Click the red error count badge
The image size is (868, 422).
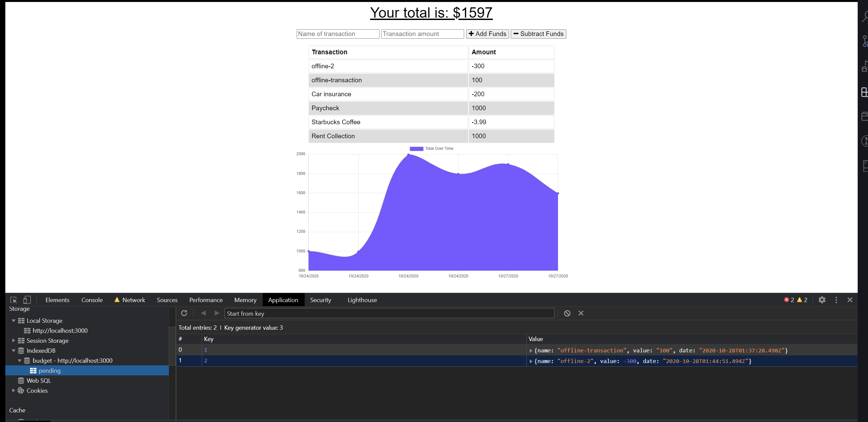[x=788, y=300]
